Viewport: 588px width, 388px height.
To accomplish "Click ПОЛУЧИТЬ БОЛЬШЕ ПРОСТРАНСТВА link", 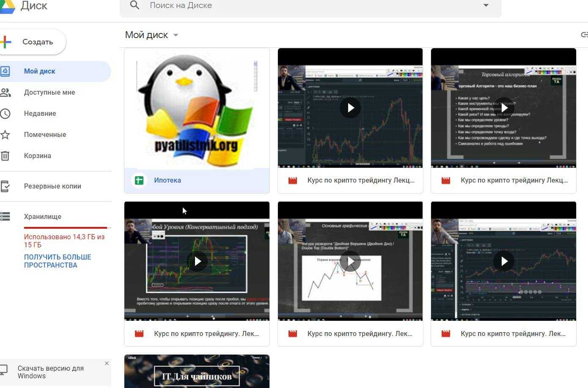I will tap(57, 261).
